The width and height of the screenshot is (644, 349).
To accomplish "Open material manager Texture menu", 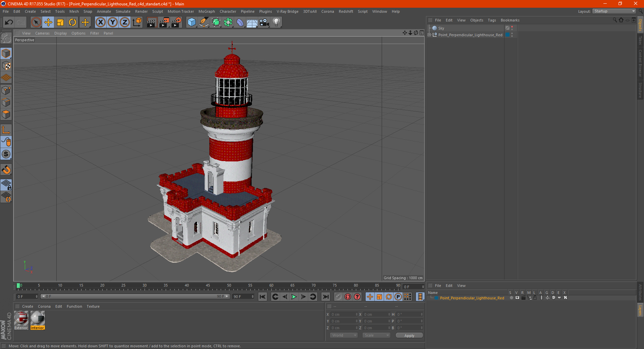I will (93, 306).
